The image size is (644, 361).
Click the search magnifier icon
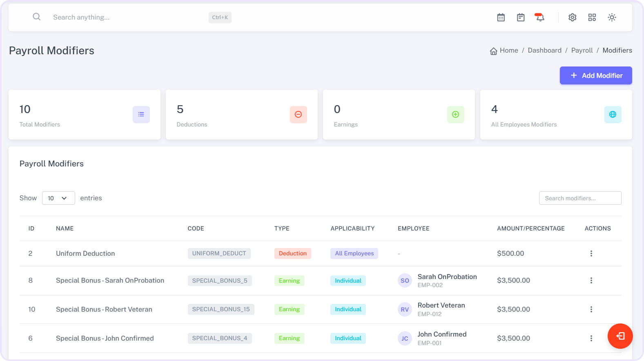[37, 17]
